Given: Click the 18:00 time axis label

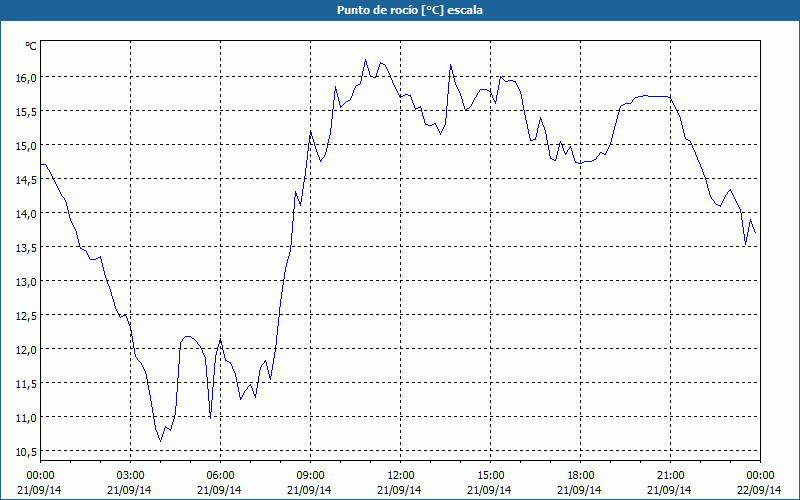Looking at the screenshot, I should point(581,476).
